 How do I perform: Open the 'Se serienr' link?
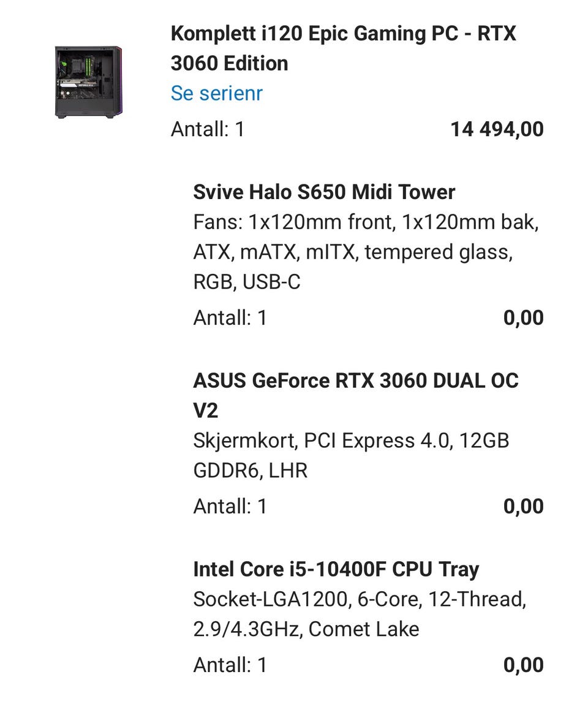click(x=216, y=93)
